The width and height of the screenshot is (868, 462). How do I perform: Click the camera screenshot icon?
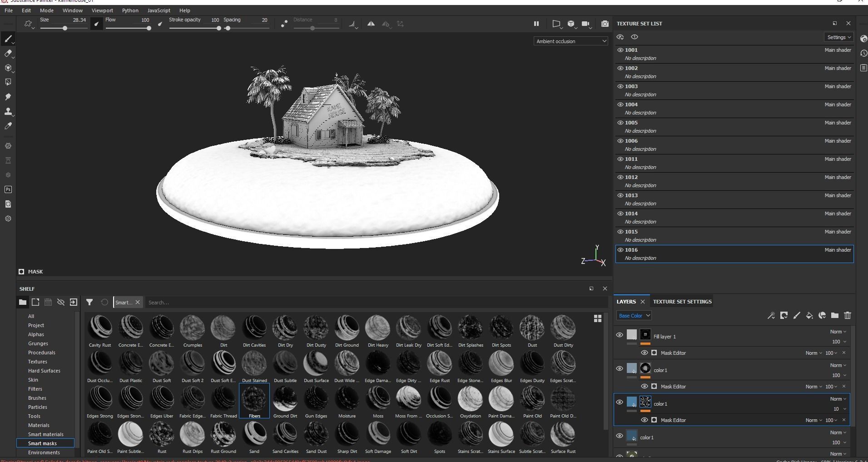605,24
